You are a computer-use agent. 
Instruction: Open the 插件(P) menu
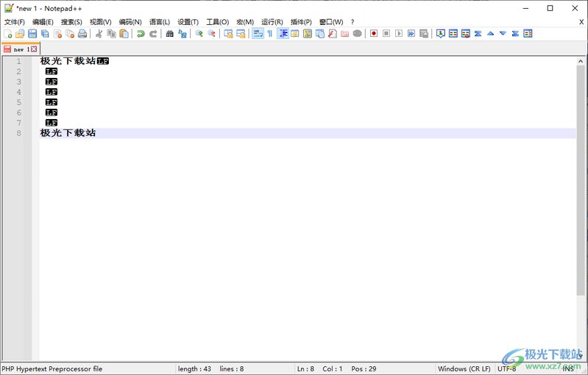coord(301,22)
